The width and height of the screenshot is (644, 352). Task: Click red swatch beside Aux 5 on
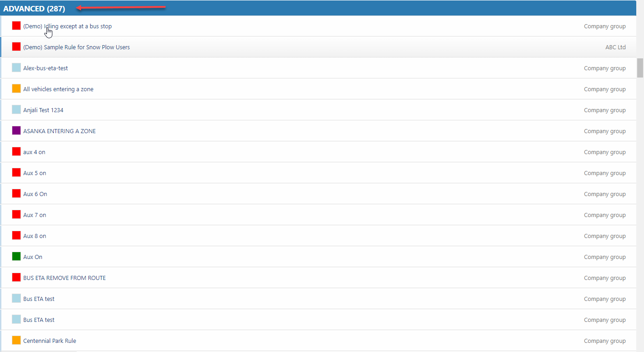pyautogui.click(x=16, y=172)
